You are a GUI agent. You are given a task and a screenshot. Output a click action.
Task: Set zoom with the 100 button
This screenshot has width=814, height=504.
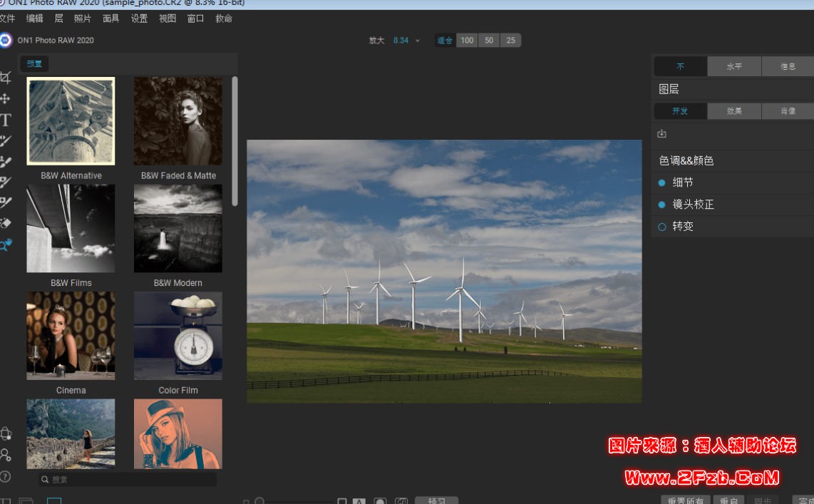467,41
